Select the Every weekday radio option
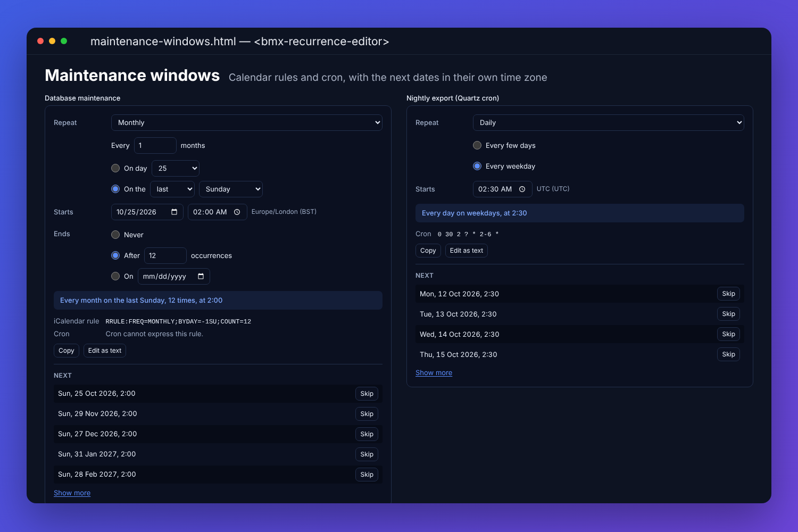Screen dimensions: 798x532 coord(477,166)
